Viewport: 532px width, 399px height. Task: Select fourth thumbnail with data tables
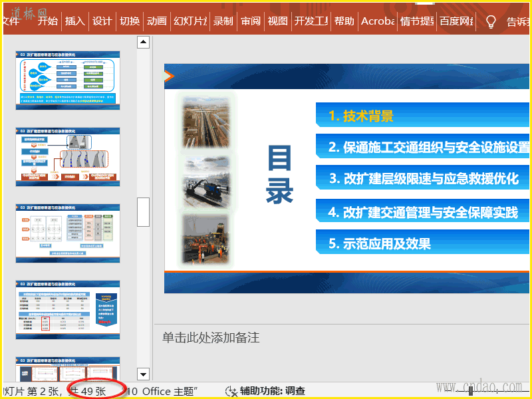point(68,310)
